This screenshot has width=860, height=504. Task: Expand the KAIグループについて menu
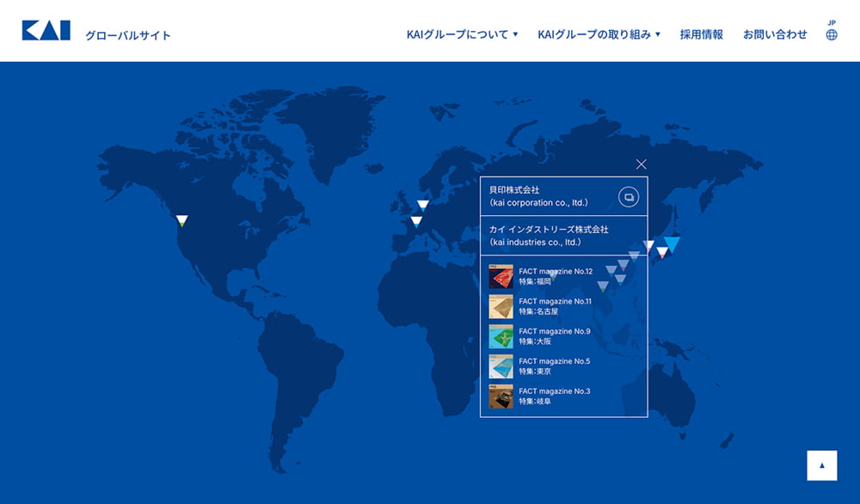click(462, 34)
